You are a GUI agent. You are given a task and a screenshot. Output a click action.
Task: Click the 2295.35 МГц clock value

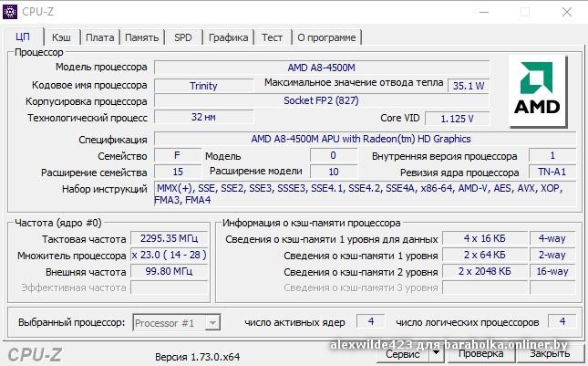coord(169,238)
